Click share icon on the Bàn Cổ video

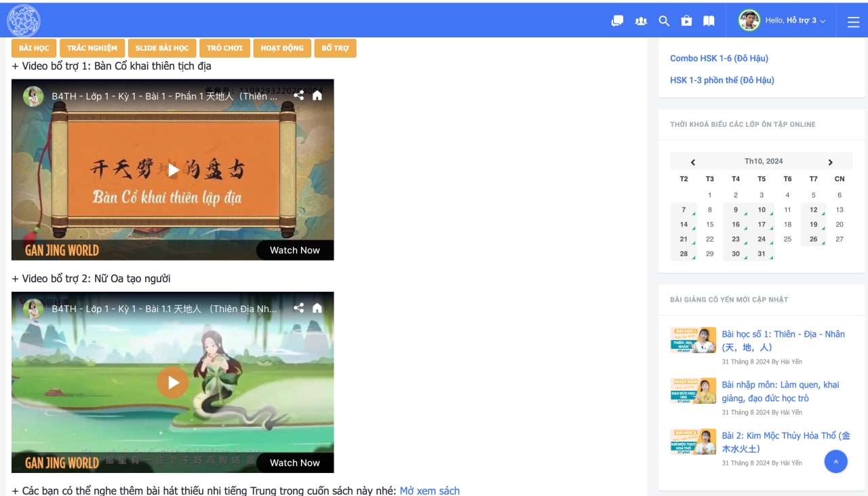pos(299,96)
